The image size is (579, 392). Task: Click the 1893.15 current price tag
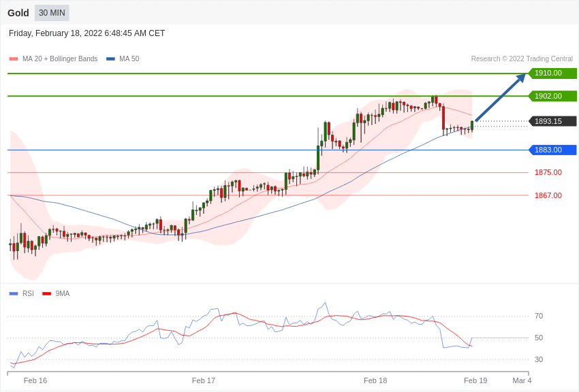pos(552,121)
